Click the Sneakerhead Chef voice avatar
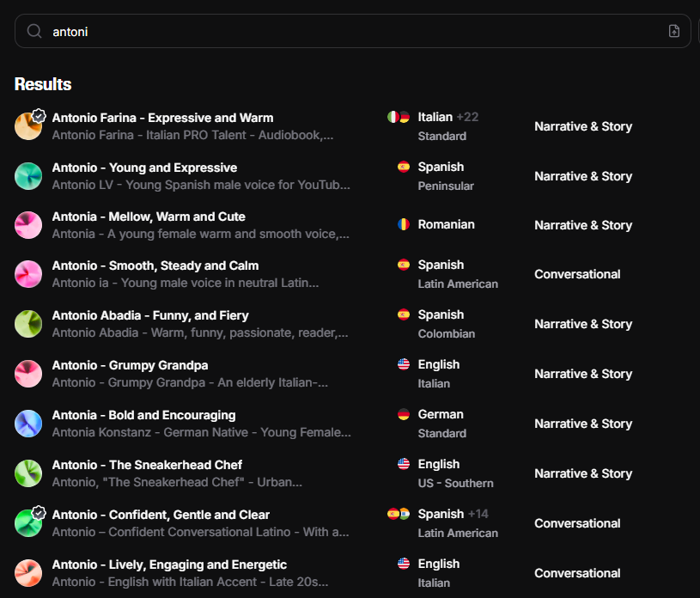The width and height of the screenshot is (700, 598). click(28, 473)
